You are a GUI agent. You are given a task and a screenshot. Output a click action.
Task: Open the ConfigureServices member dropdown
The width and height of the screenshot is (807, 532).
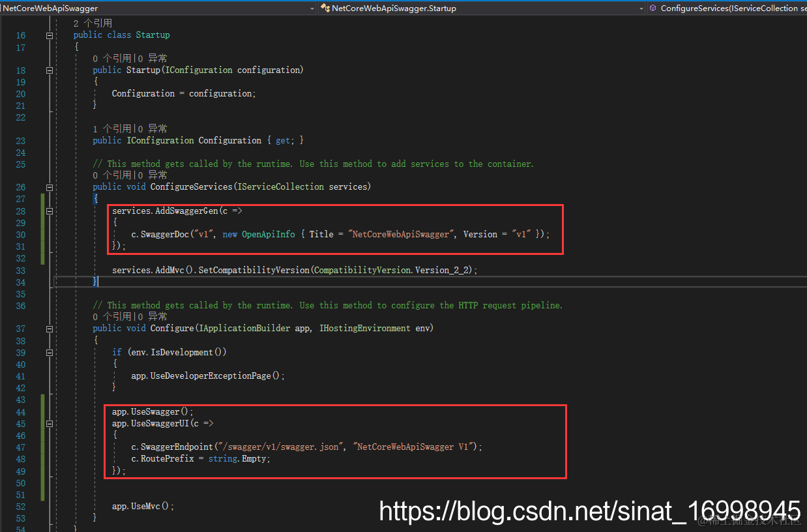click(x=727, y=8)
